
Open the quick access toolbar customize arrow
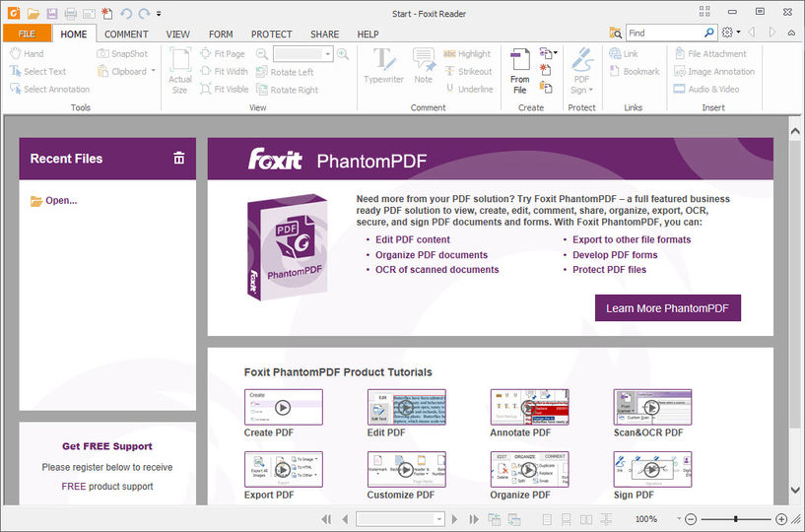point(159,14)
